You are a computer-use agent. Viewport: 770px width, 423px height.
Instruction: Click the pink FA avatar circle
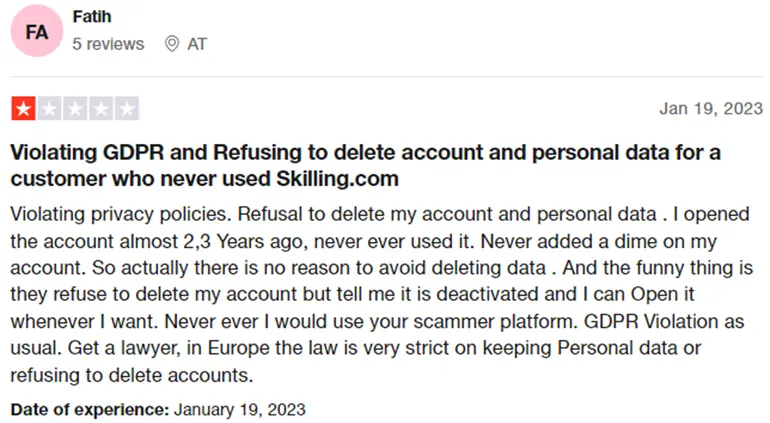37,31
